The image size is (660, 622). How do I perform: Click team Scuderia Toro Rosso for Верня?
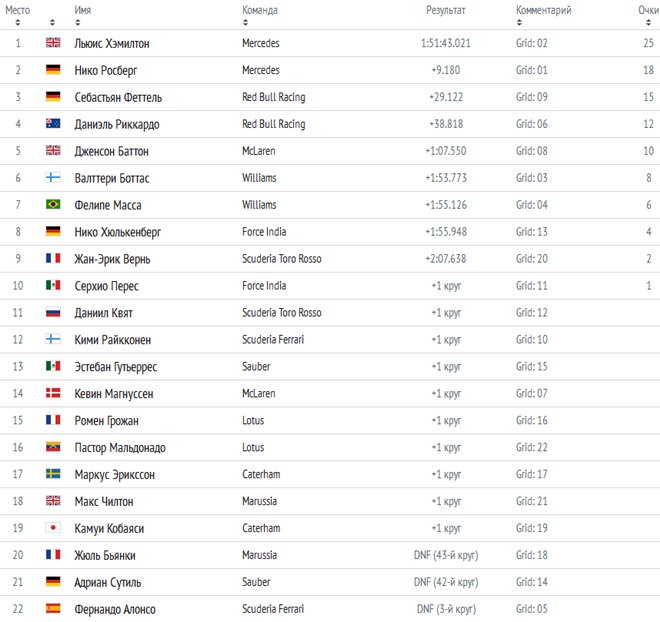coord(282,259)
